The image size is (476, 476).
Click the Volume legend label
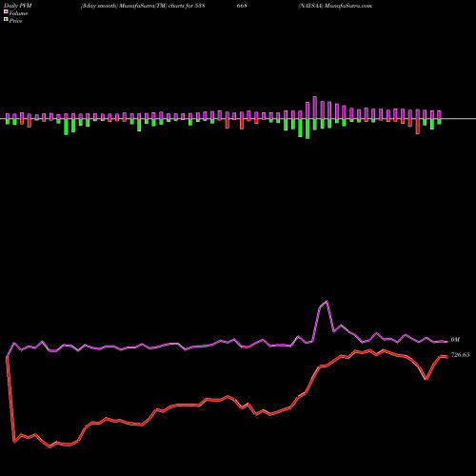pyautogui.click(x=18, y=13)
